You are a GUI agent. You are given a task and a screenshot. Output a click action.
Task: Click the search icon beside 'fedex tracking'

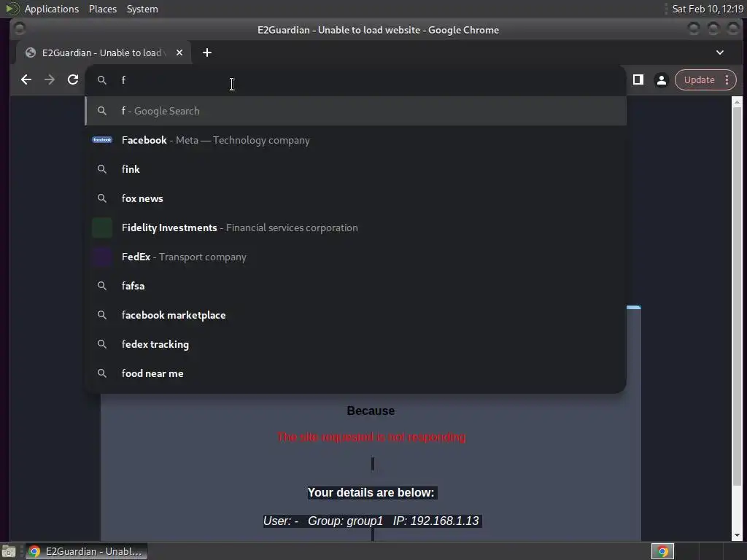(102, 344)
